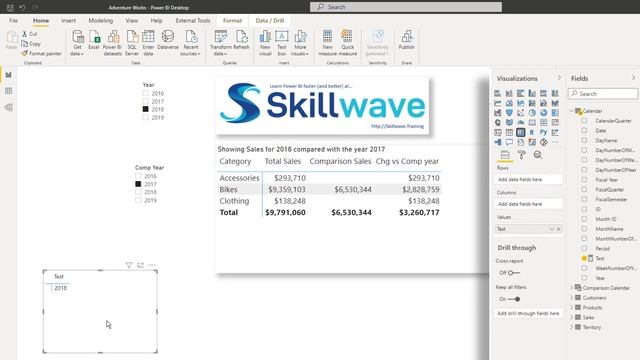This screenshot has width=640, height=360.
Task: Switch to Data view in left sidebar
Action: pos(9,91)
